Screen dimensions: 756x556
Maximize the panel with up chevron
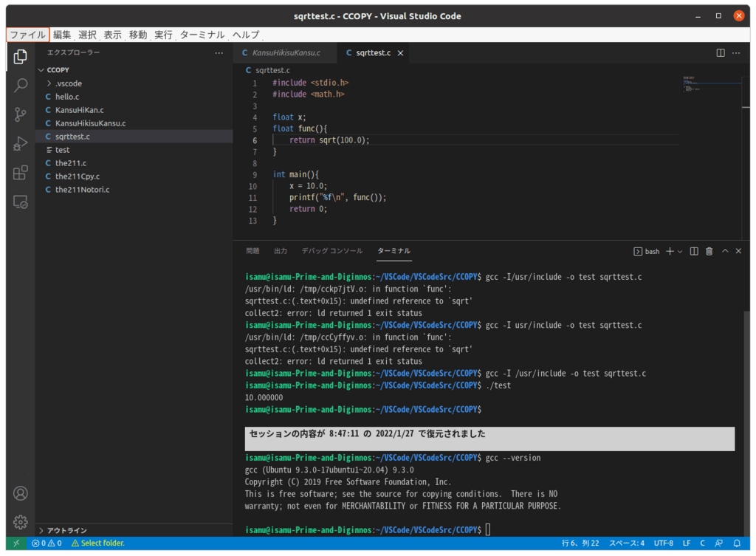[x=725, y=251]
